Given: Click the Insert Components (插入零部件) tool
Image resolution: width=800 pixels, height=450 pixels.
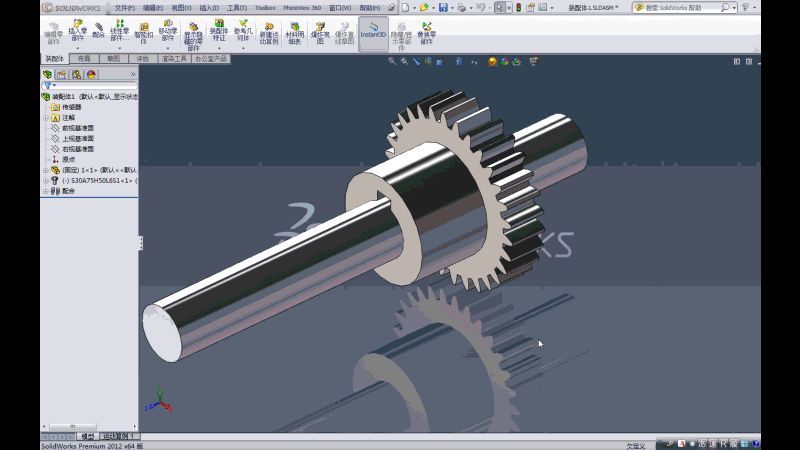Looking at the screenshot, I should pos(78,31).
